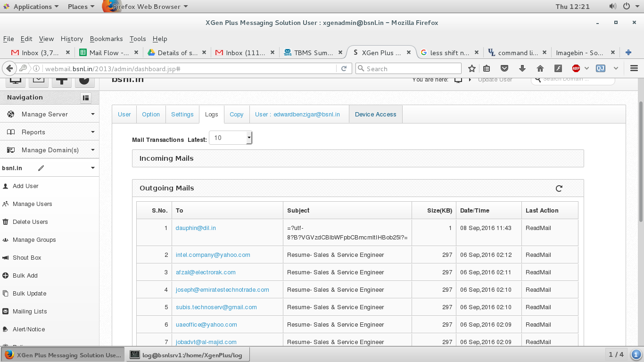Image resolution: width=644 pixels, height=362 pixels.
Task: Click the Firefox Search field
Action: [x=408, y=68]
